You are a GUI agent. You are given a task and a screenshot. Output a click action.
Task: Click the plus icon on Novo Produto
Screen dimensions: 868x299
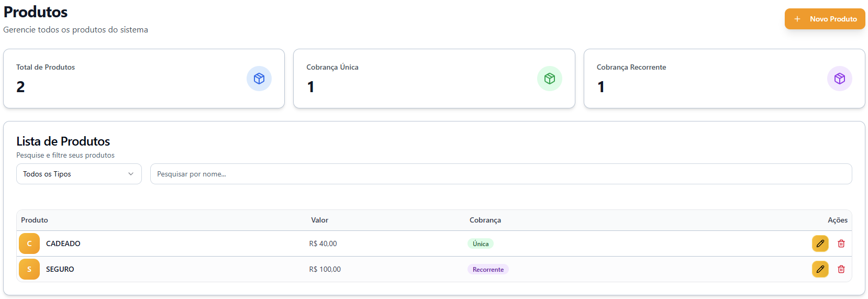click(x=797, y=19)
